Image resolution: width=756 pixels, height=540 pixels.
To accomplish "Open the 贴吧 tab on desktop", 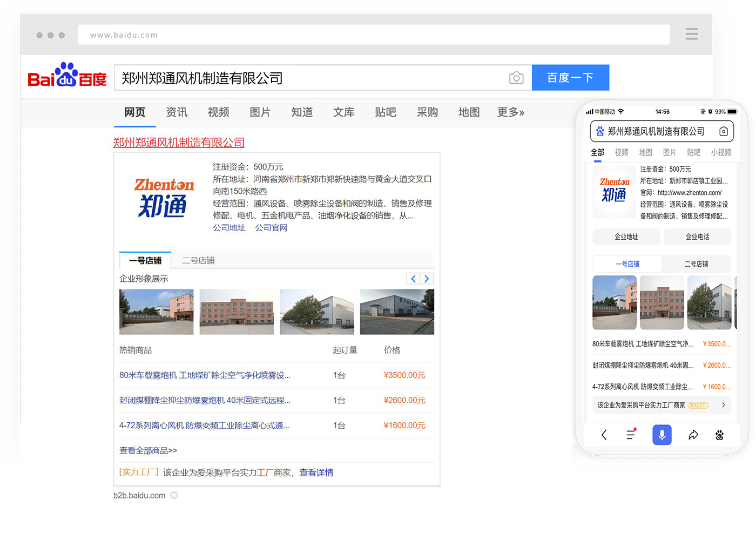I will click(x=386, y=112).
